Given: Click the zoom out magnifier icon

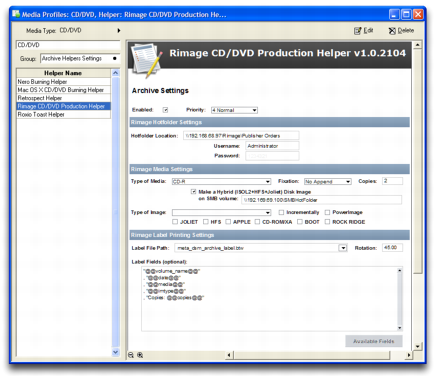Looking at the screenshot, I should pyautogui.click(x=131, y=355).
